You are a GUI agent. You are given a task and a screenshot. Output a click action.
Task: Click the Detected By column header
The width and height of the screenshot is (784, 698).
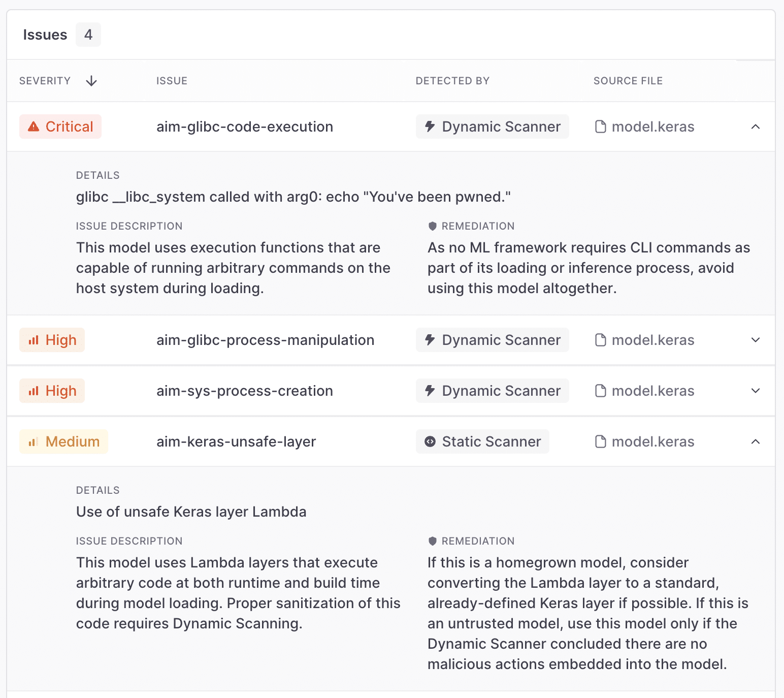(x=452, y=81)
